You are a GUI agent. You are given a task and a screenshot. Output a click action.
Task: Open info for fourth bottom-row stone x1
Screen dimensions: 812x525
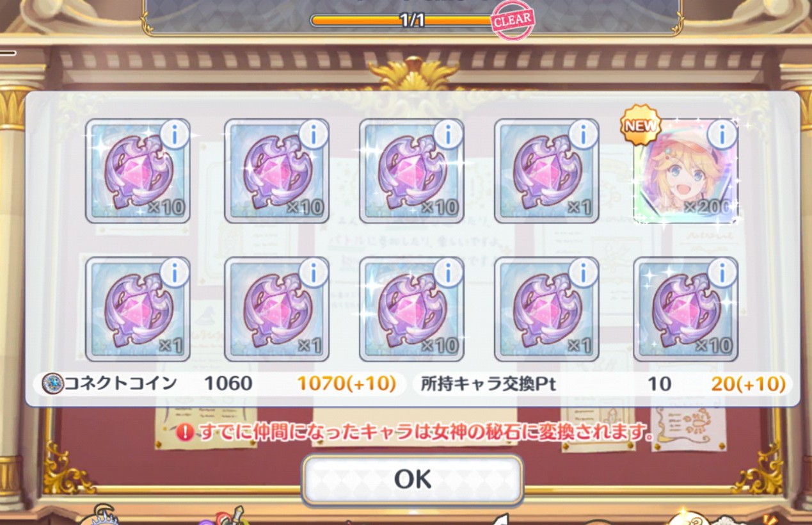[x=583, y=273]
